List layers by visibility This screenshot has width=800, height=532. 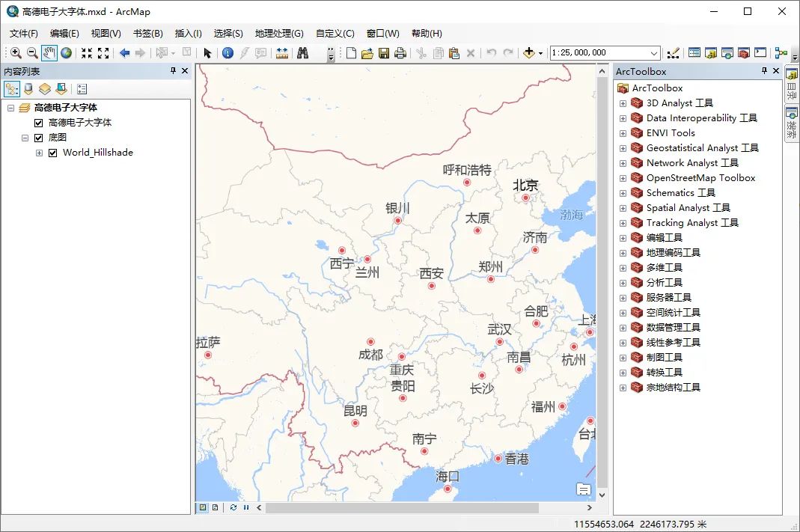[45, 89]
